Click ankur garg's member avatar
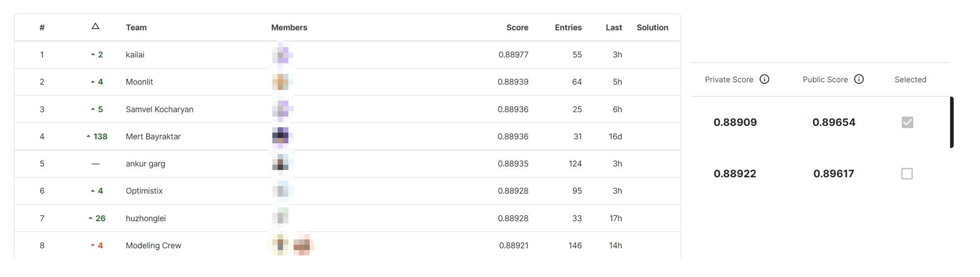The image size is (980, 277). (280, 163)
